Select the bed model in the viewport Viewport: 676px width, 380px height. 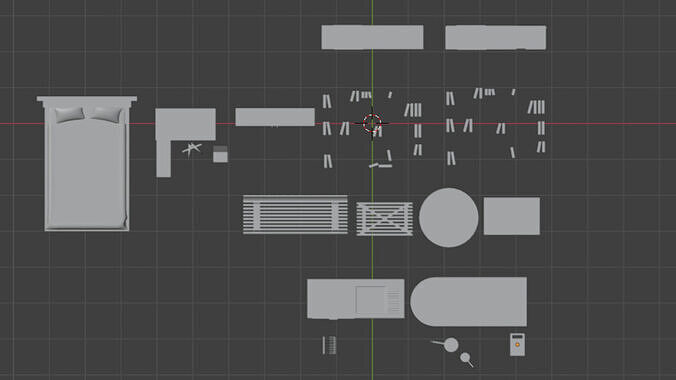pyautogui.click(x=87, y=164)
